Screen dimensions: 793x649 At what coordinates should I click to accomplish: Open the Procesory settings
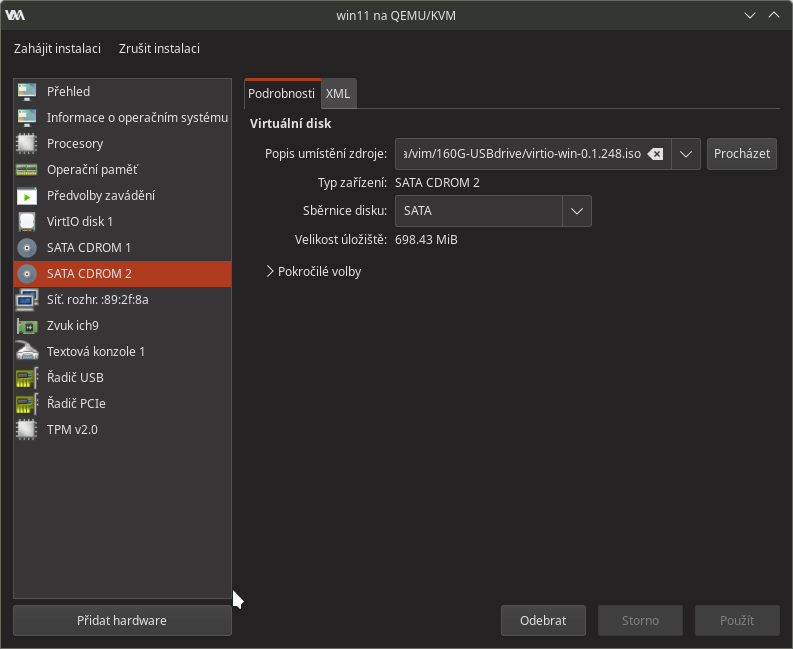coord(122,144)
